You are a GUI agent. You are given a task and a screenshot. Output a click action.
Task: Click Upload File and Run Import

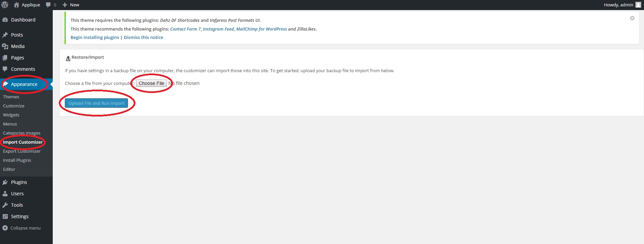pyautogui.click(x=96, y=103)
